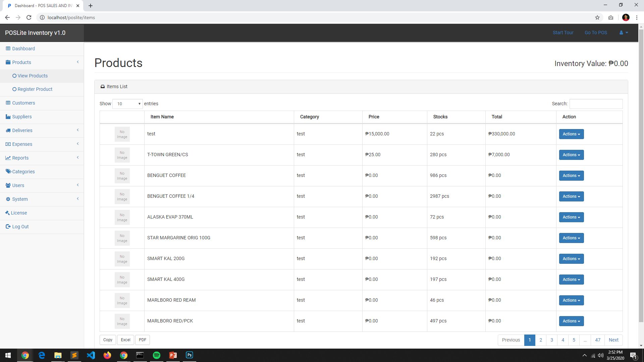Expand the System chevron in the sidebar

point(78,199)
